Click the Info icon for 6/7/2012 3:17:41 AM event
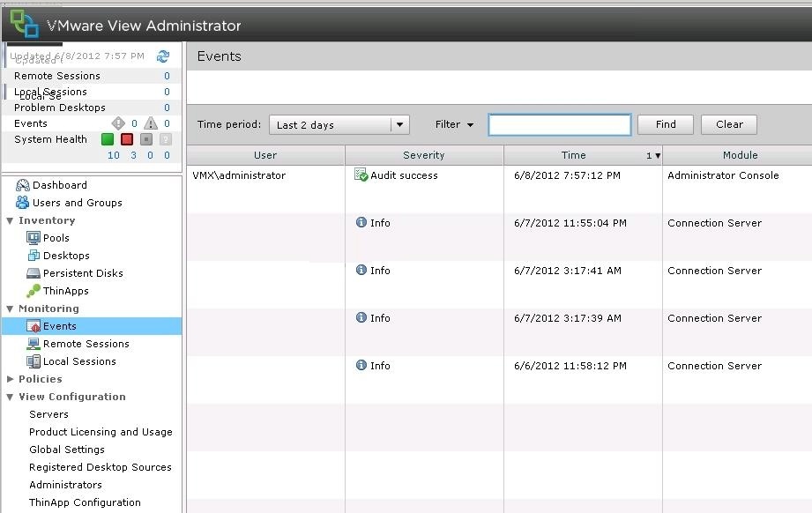Viewport: 812px width, 513px height. coord(361,270)
